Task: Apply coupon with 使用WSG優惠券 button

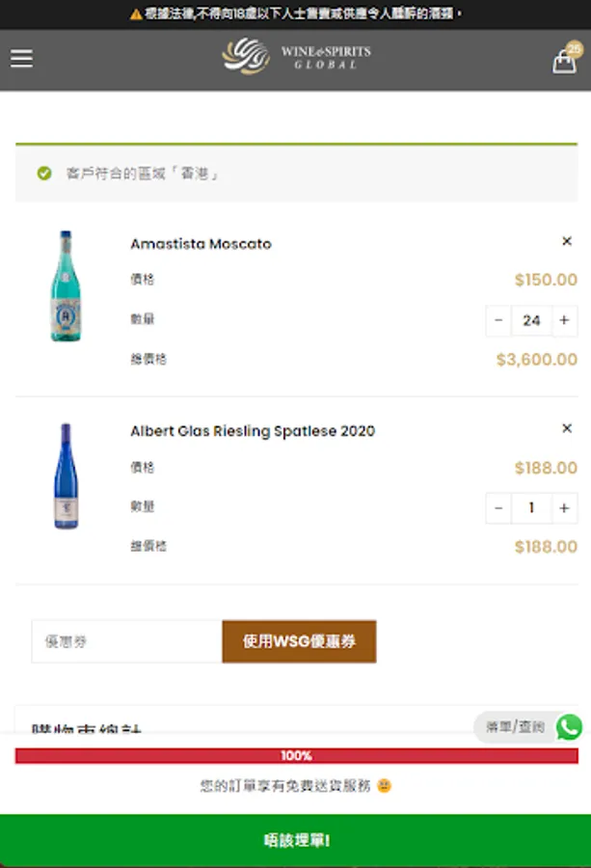Action: click(x=299, y=641)
